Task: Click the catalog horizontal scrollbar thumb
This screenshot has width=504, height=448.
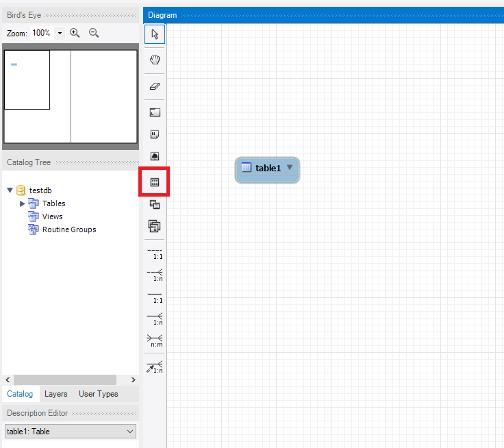Action: 65,379
